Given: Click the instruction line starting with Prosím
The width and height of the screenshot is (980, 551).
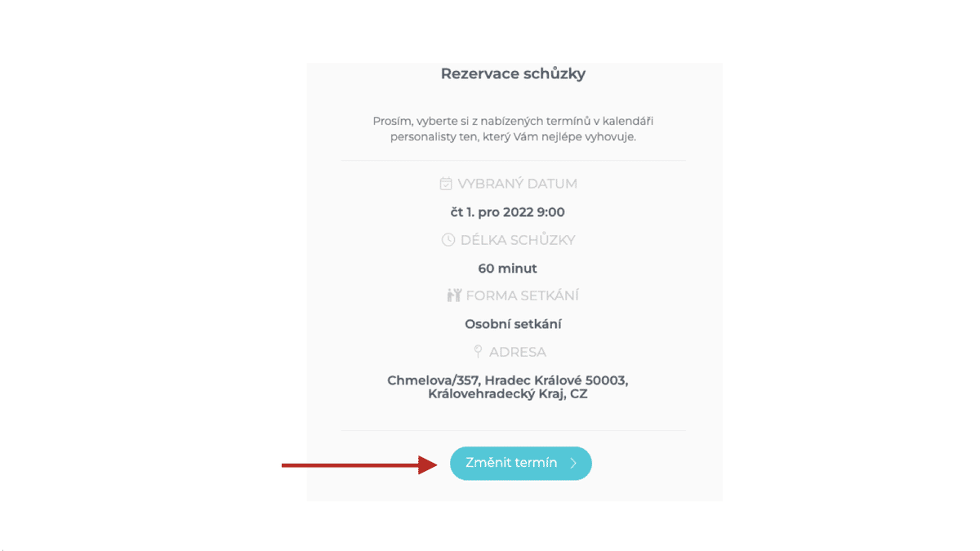Looking at the screenshot, I should (x=514, y=121).
